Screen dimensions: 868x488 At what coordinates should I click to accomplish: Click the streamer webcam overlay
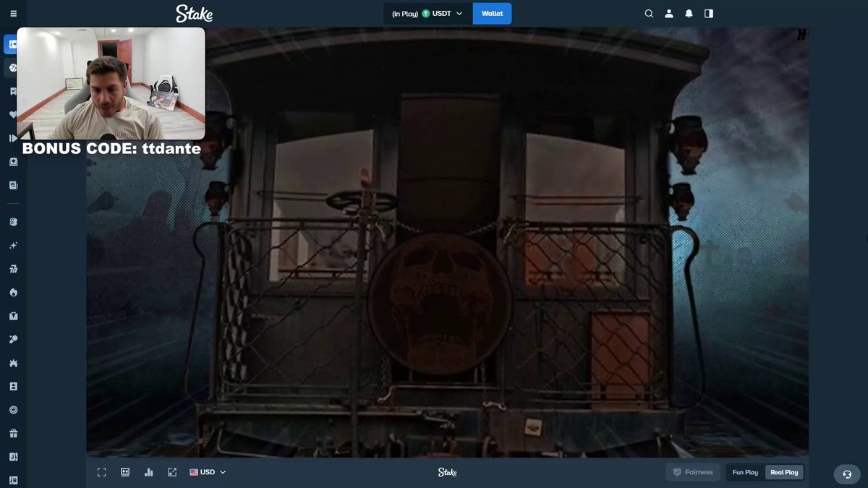point(111,83)
